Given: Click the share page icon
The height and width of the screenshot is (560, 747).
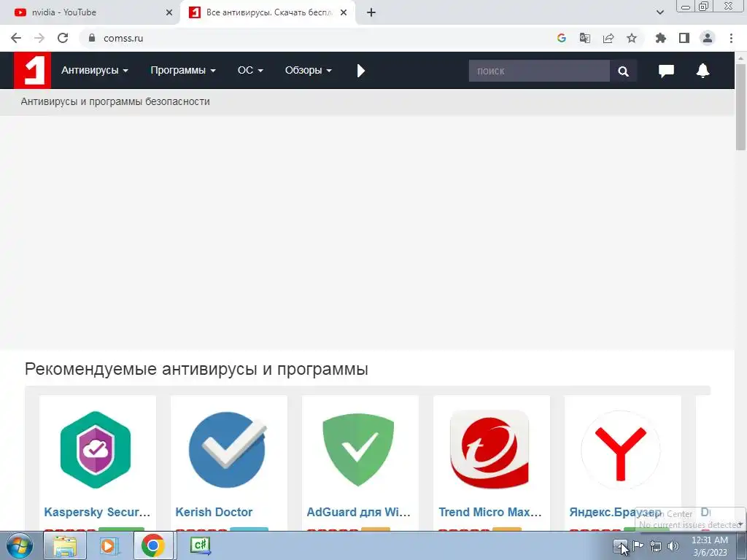Looking at the screenshot, I should point(608,38).
